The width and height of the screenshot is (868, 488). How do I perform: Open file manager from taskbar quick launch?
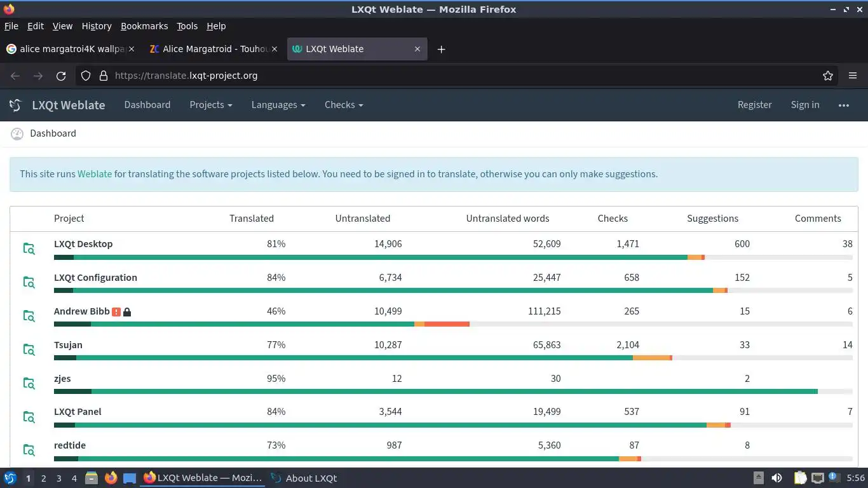(92, 478)
